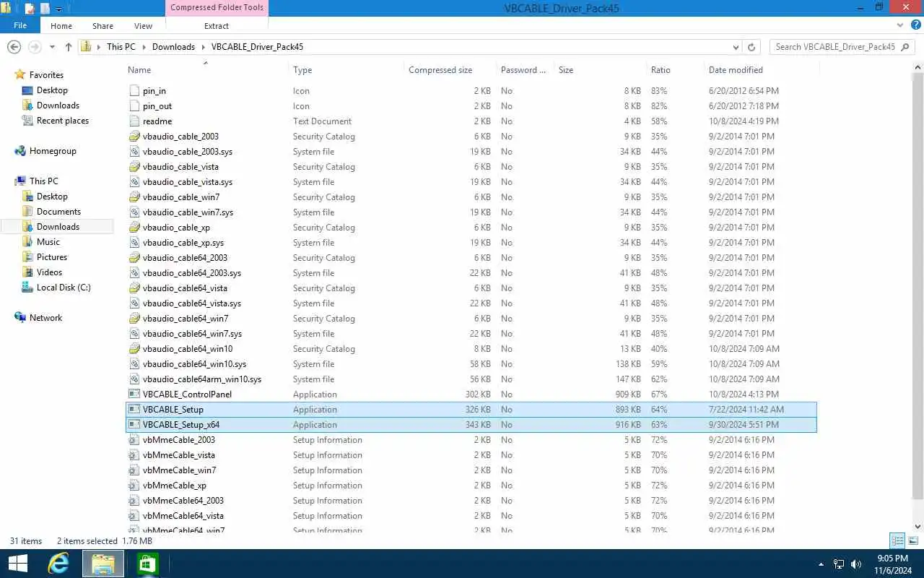Show hidden tray icons arrow
The width and height of the screenshot is (924, 578).
[821, 564]
